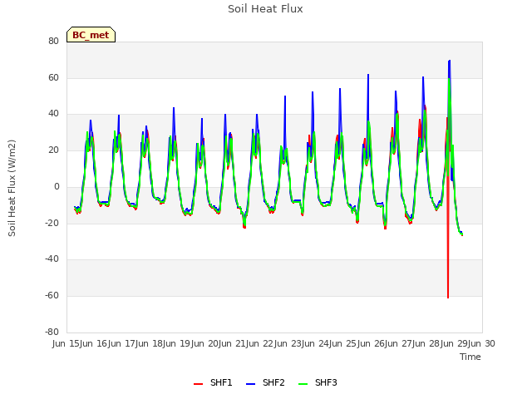Click the Soil Heat Flux chart title
Viewport: 532px width, 399px height.
[x=265, y=9]
